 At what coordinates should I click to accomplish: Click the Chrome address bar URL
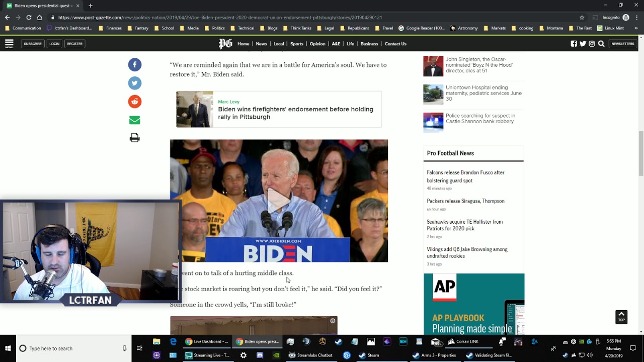point(220,18)
